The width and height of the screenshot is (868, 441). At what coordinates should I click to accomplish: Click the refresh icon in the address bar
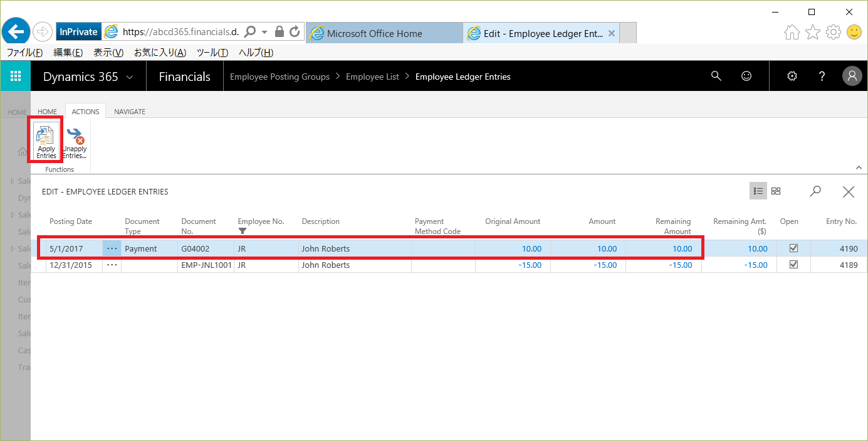coord(295,31)
